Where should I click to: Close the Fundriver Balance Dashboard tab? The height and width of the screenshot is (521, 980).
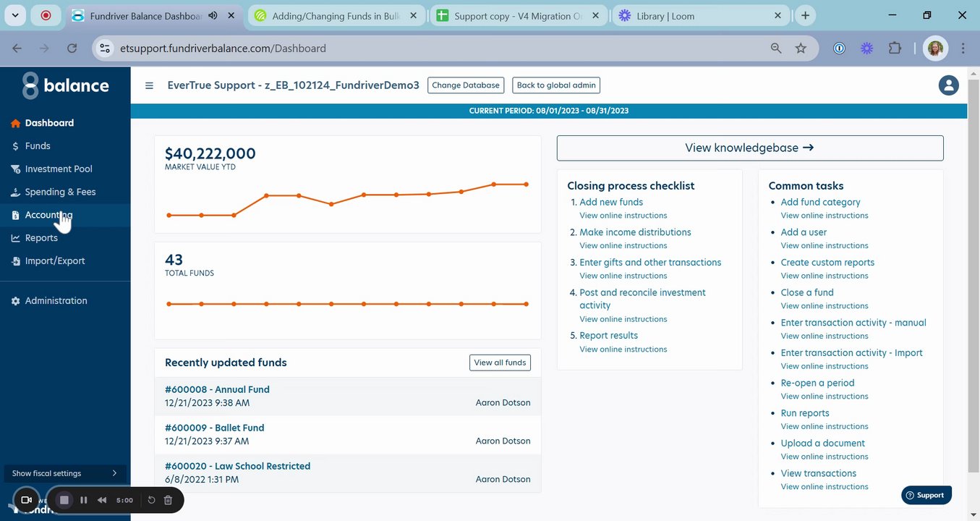click(x=231, y=16)
